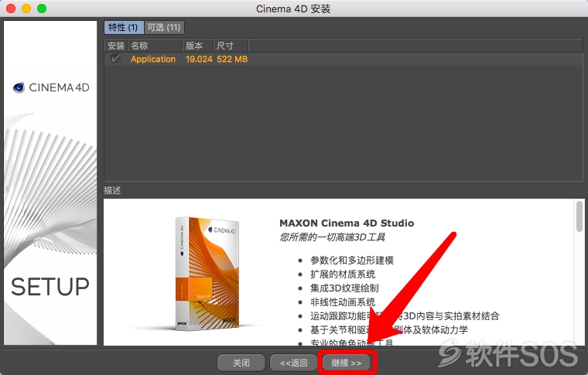Continue with the 继续 >> button
The width and height of the screenshot is (588, 375).
(347, 363)
